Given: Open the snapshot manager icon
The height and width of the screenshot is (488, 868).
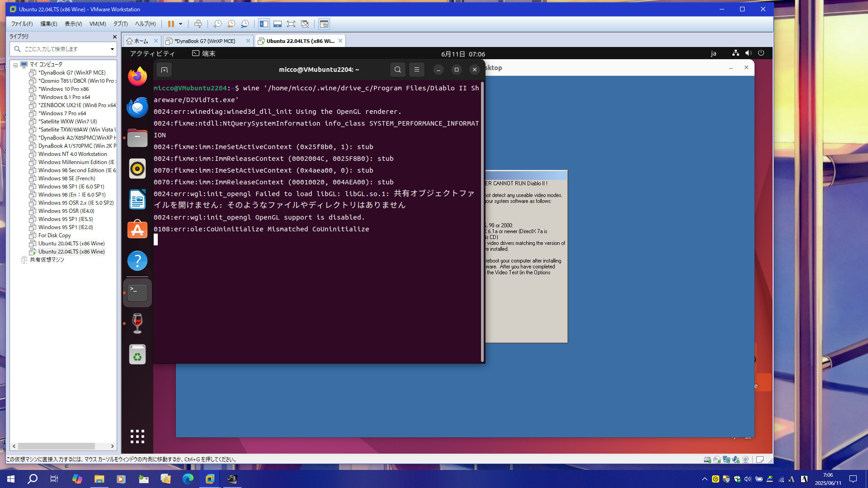Looking at the screenshot, I should pos(245,24).
